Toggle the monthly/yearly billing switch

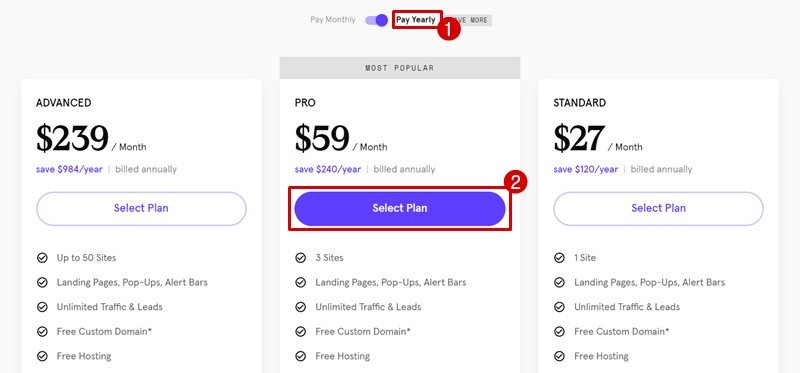(x=377, y=20)
